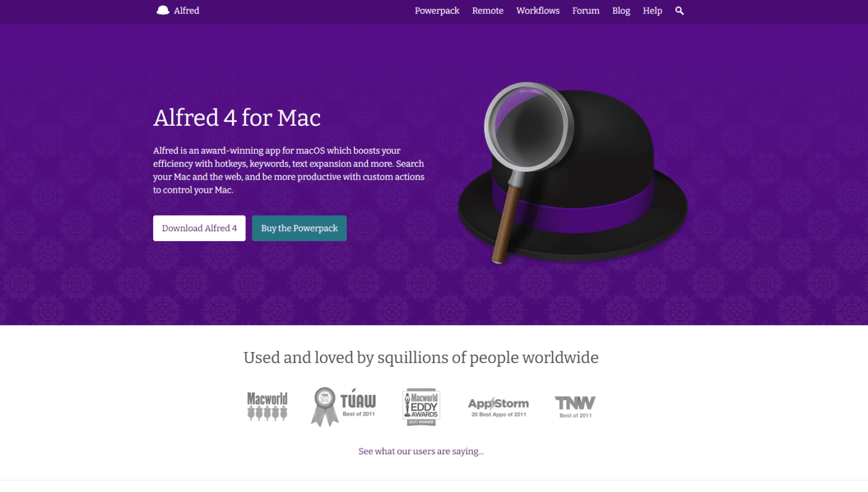The width and height of the screenshot is (868, 492).
Task: Click the Buy the Powerpack button
Action: (x=299, y=228)
